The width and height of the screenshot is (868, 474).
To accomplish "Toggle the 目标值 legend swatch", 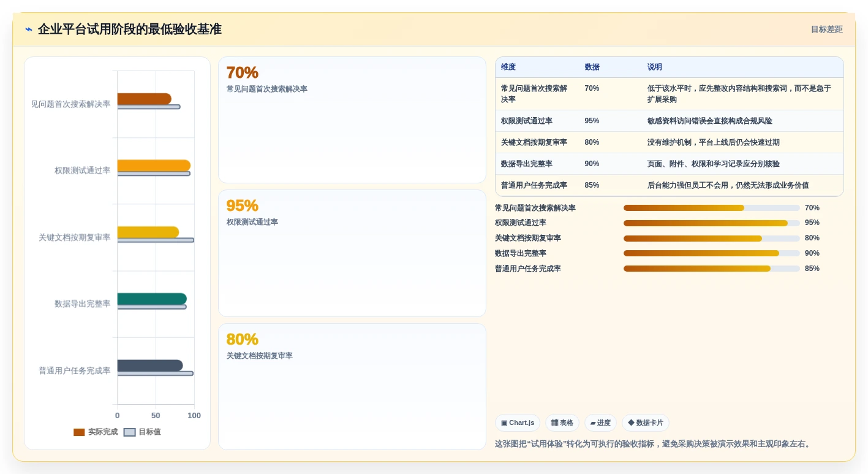I will 129,432.
